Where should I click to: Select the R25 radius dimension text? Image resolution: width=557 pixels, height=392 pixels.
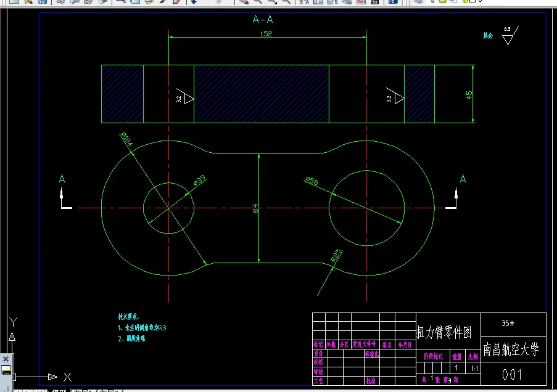336,255
